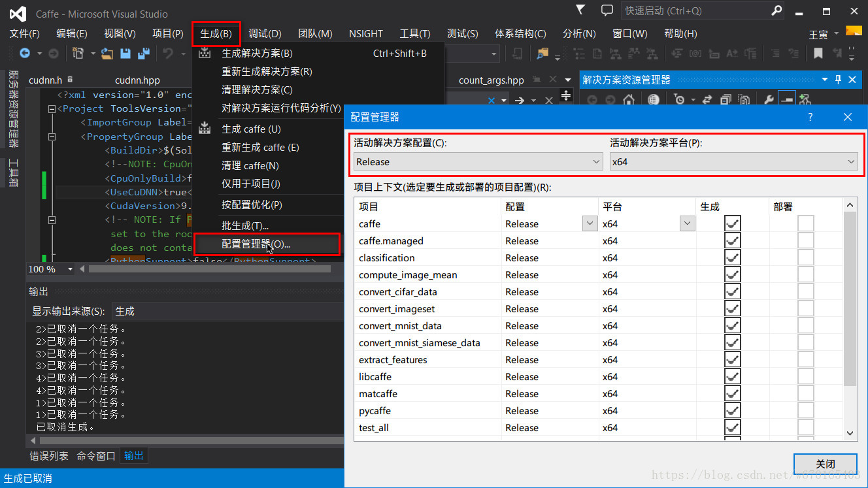868x488 pixels.
Task: Open the cudnn.hpp editor tab
Action: point(137,80)
